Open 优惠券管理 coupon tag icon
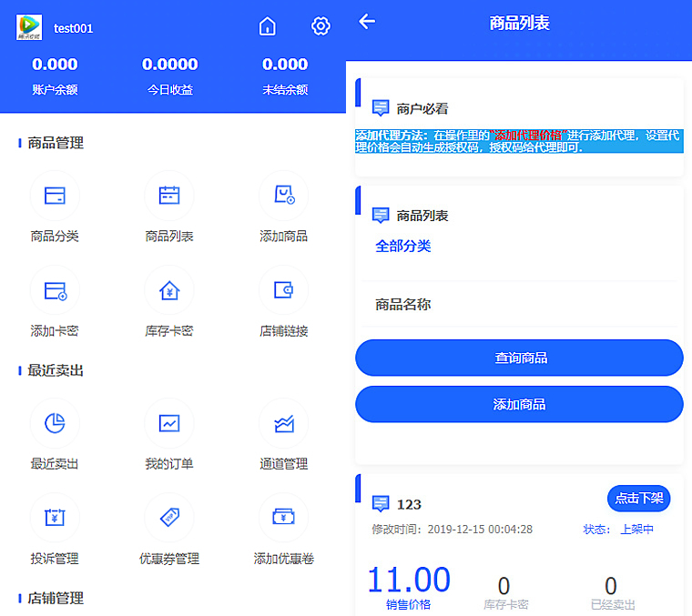The height and width of the screenshot is (616, 692). (169, 518)
